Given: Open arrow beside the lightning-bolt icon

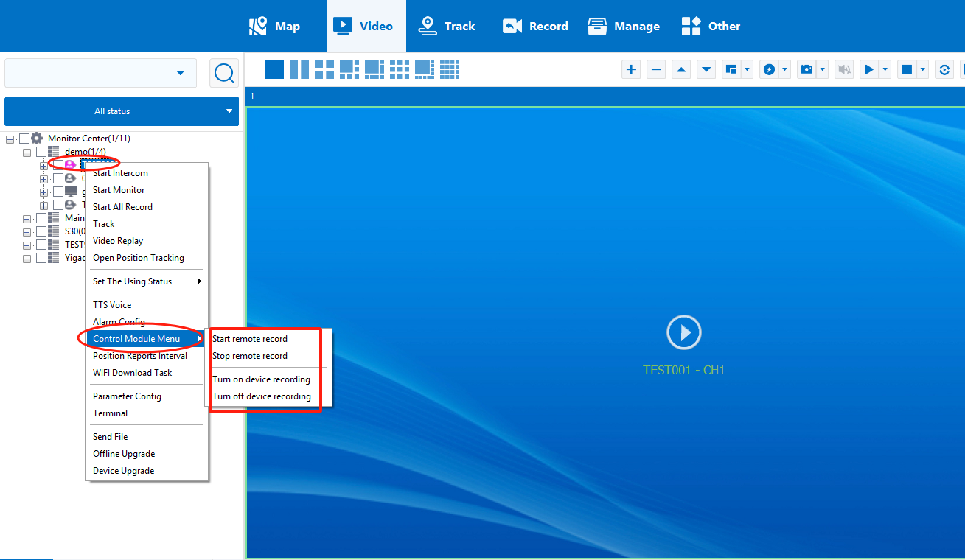Looking at the screenshot, I should pos(785,69).
